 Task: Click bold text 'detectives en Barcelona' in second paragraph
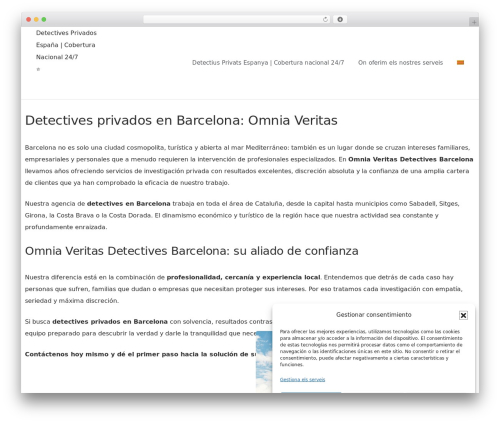tap(129, 204)
